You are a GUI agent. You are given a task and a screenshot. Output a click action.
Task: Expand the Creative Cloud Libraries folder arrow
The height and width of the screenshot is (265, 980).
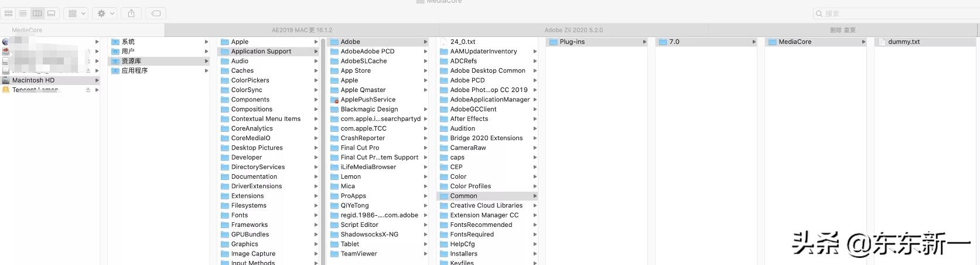[535, 206]
